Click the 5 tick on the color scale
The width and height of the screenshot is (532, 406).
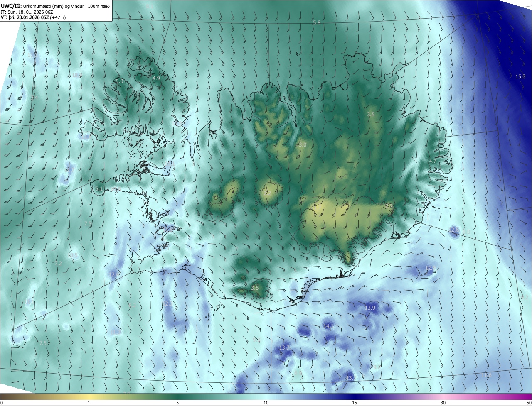click(x=177, y=403)
